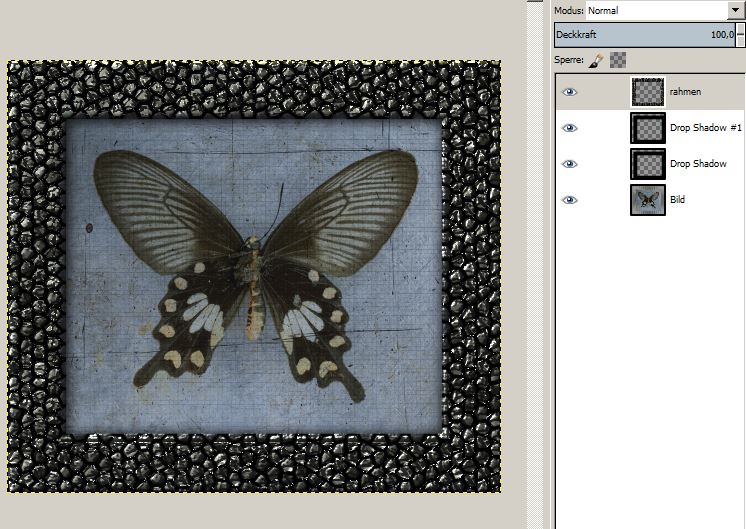Click the Deckkraft spinner arrows
The width and height of the screenshot is (746, 529).
pyautogui.click(x=741, y=35)
